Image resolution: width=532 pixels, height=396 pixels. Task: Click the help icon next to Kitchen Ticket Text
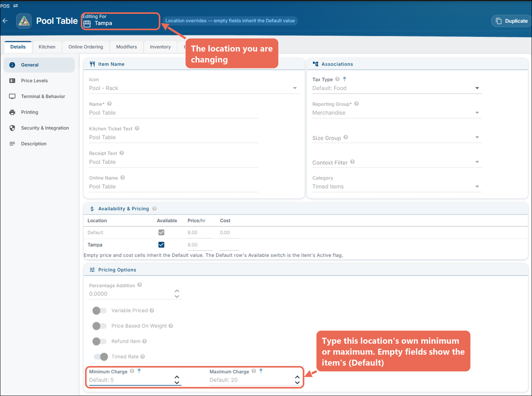click(x=137, y=128)
